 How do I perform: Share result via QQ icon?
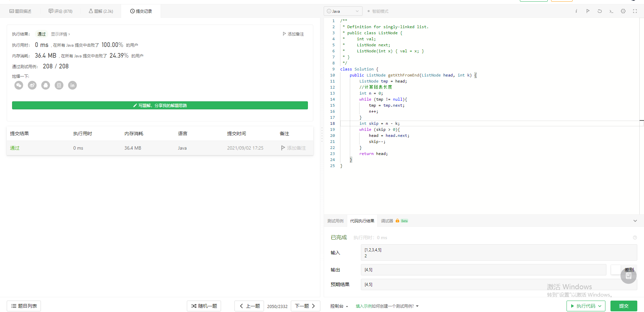pos(46,85)
